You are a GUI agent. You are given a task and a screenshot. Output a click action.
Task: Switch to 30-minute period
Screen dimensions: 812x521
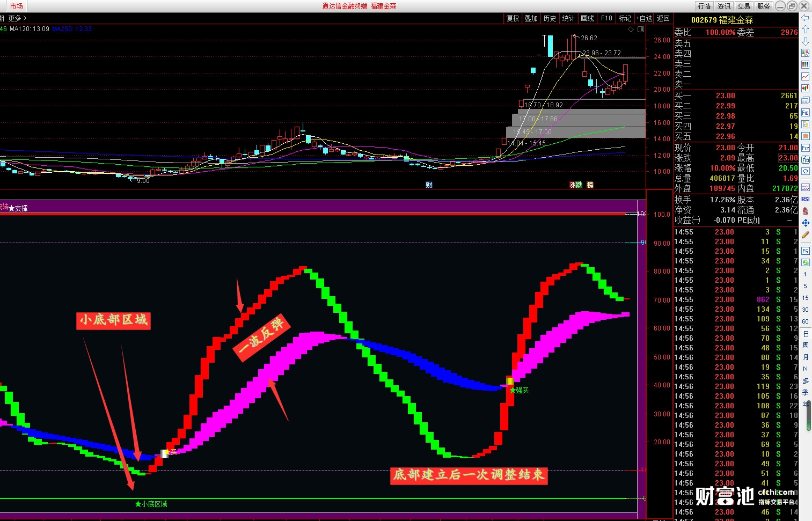click(805, 310)
